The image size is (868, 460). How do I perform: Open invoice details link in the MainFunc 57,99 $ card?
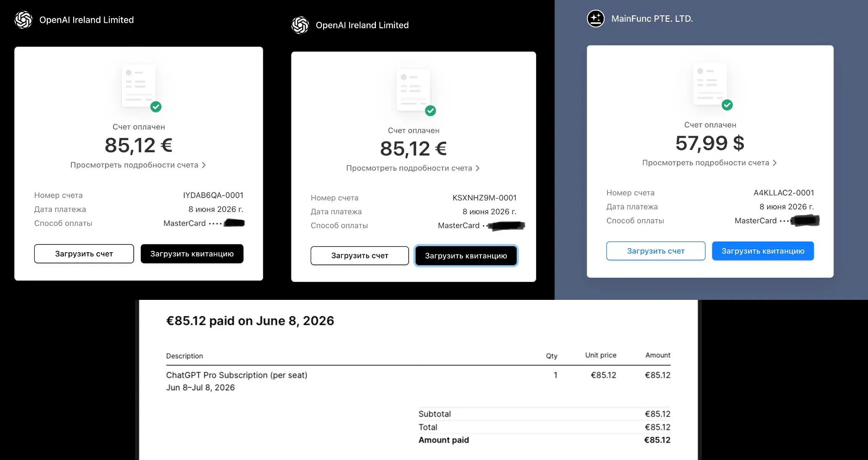710,162
